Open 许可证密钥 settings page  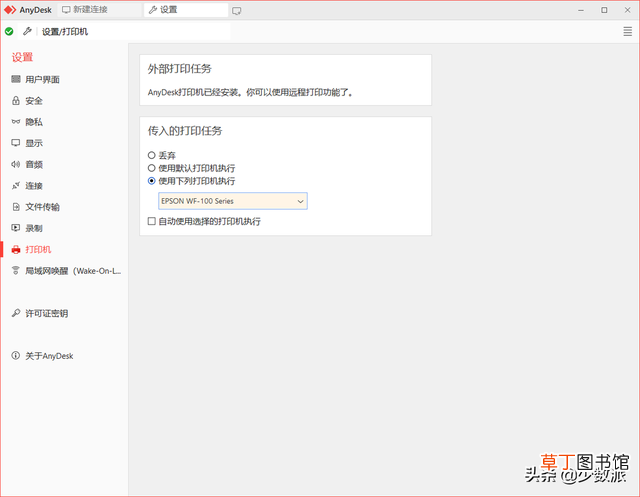pos(64,313)
